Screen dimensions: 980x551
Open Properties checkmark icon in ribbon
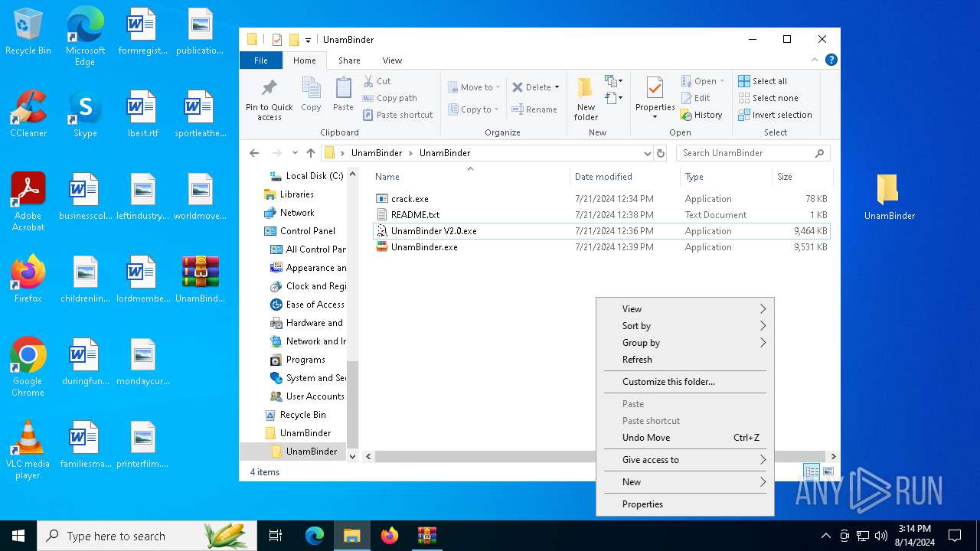coord(655,88)
